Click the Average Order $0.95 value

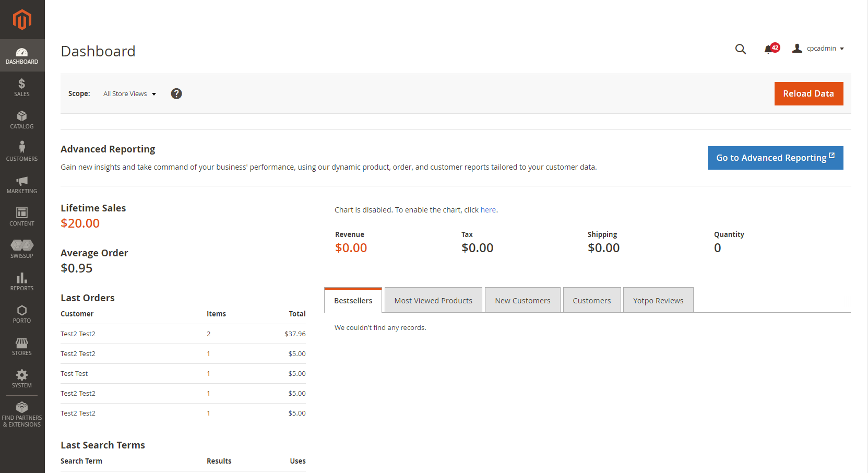point(77,268)
